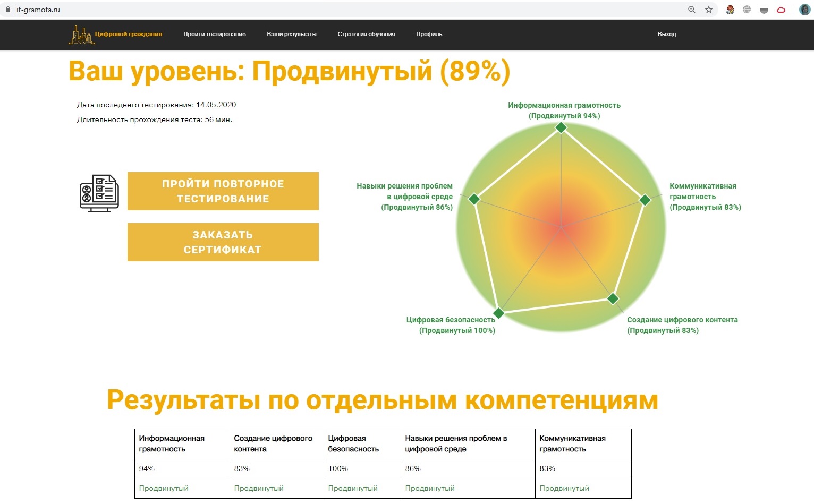Screen dimensions: 814x504
Task: Click the test checklist illustration icon
Action: pos(99,192)
